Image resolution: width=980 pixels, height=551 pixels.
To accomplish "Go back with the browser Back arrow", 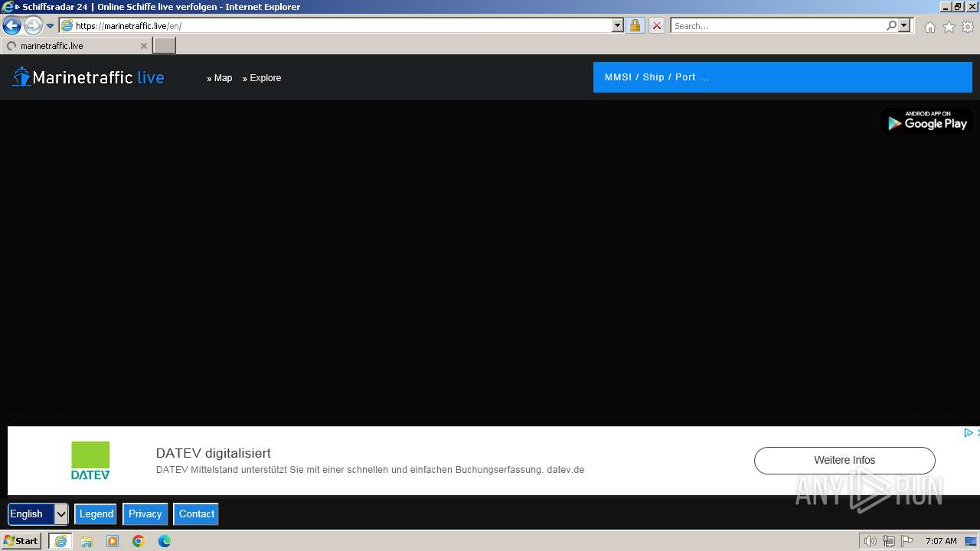I will [x=11, y=25].
